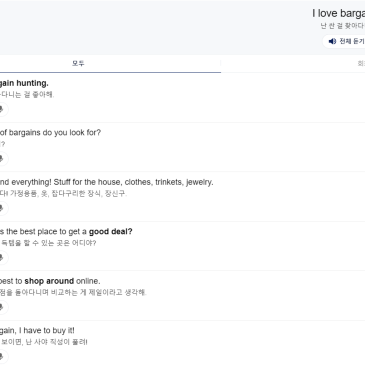Play audio for 'gain hunting.' sentence
Image resolution: width=365 pixels, height=365 pixels.
pos(2,109)
